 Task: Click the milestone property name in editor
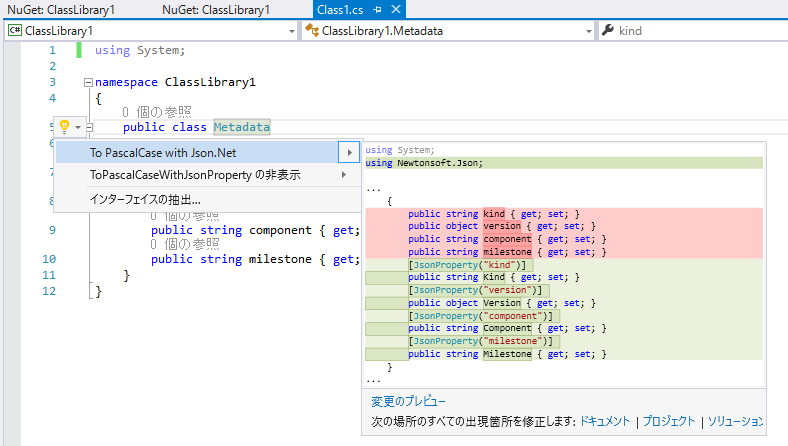click(x=280, y=259)
